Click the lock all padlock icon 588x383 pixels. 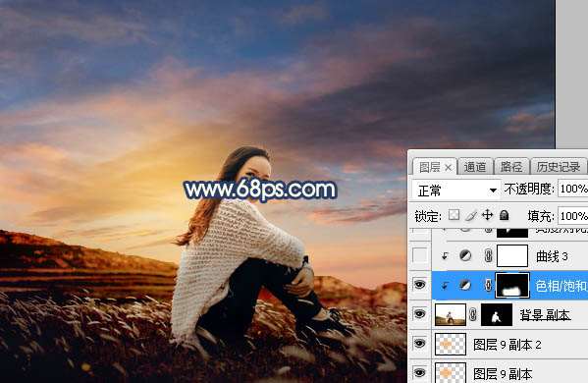(505, 215)
